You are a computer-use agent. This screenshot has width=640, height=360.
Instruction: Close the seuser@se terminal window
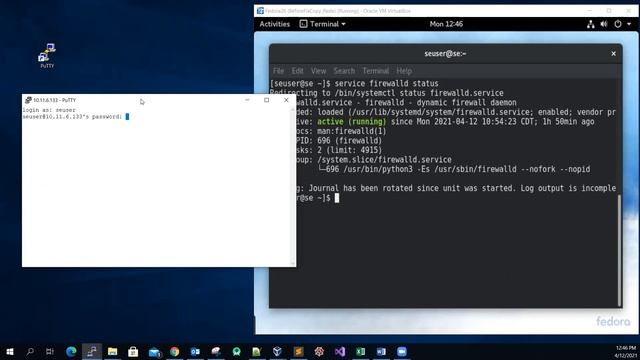click(613, 53)
